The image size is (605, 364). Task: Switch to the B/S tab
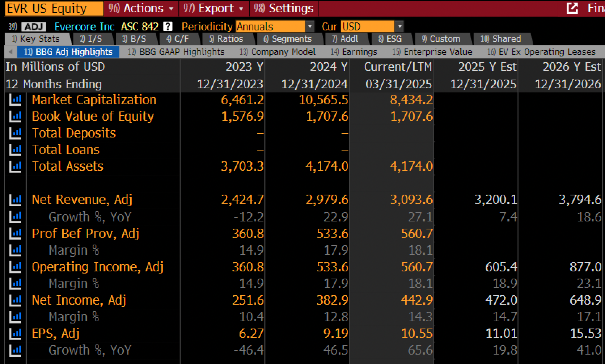pyautogui.click(x=134, y=39)
